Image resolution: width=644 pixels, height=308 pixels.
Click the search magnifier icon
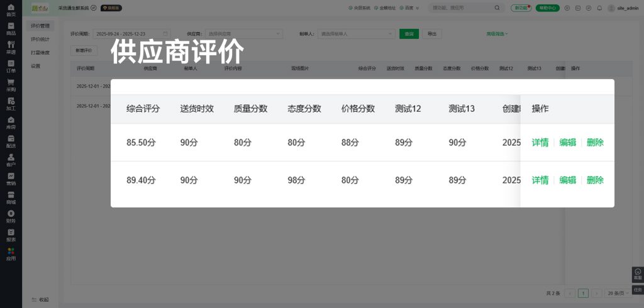coord(497,8)
